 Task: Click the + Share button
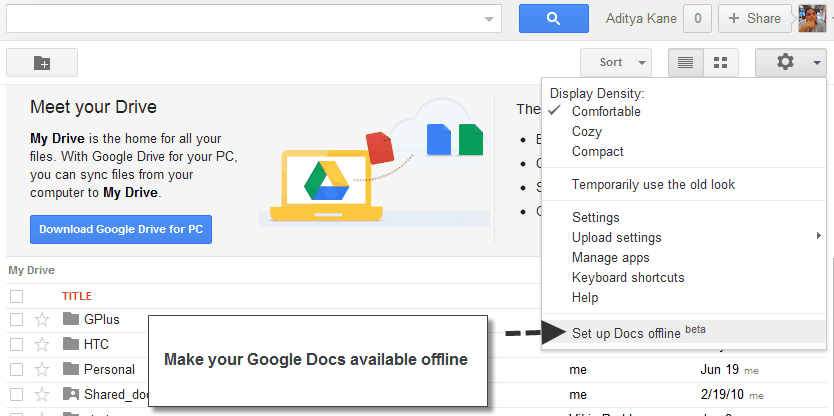[757, 19]
